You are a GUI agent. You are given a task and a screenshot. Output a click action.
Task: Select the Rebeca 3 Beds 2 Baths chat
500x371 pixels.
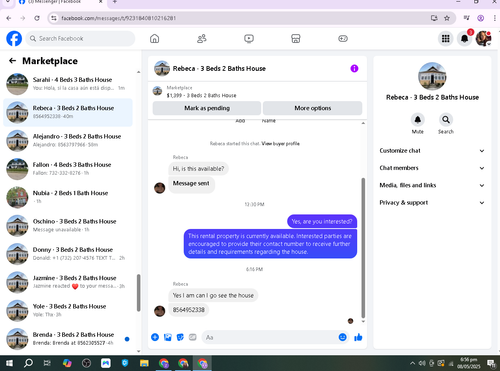68,112
